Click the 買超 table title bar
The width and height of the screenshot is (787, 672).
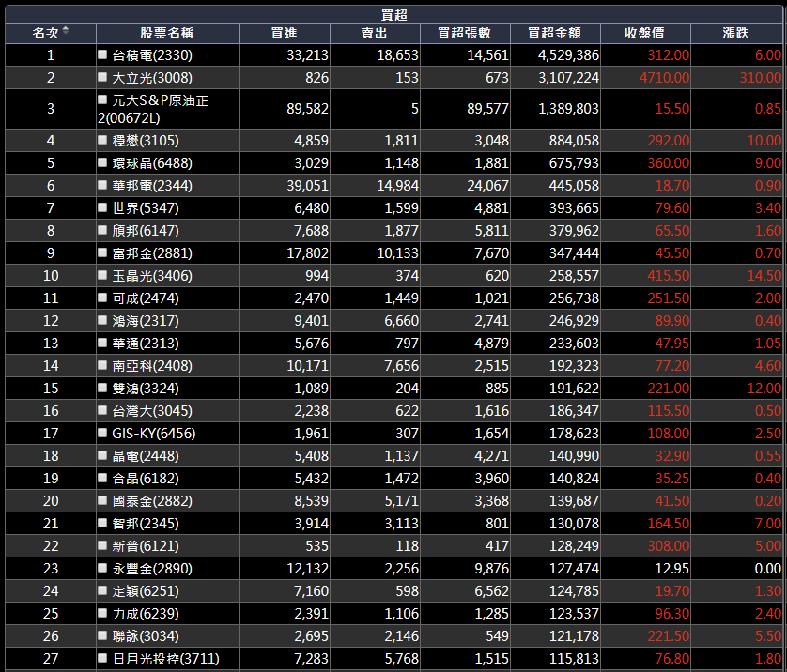click(393, 15)
